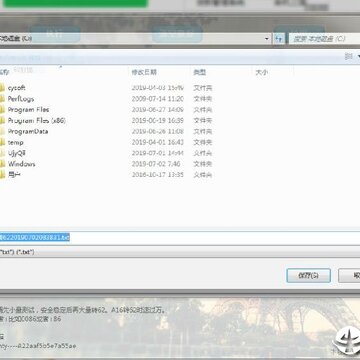Sort by the modified date column header
Viewport: 360px width, 360px height.
tap(144, 72)
